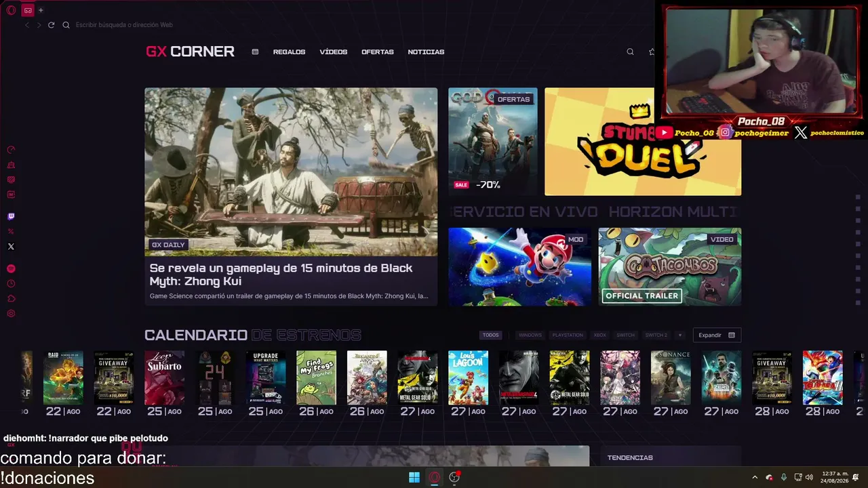Show hidden system tray icons

point(755,477)
